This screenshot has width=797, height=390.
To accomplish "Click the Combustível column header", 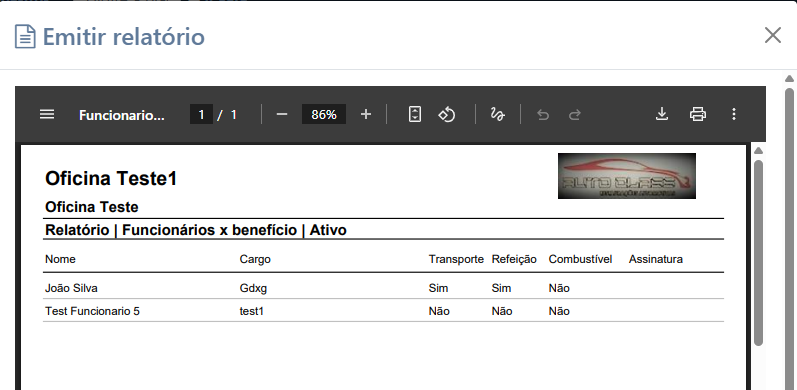I will pos(580,259).
